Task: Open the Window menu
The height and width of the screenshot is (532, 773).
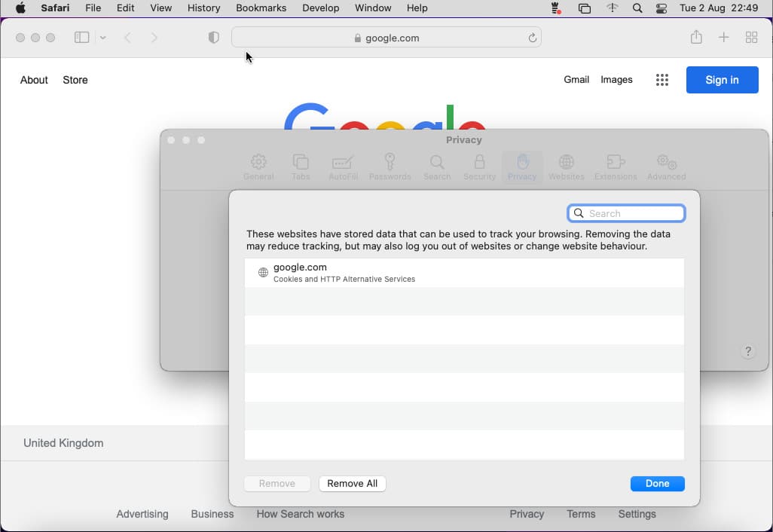Action: pos(373,8)
